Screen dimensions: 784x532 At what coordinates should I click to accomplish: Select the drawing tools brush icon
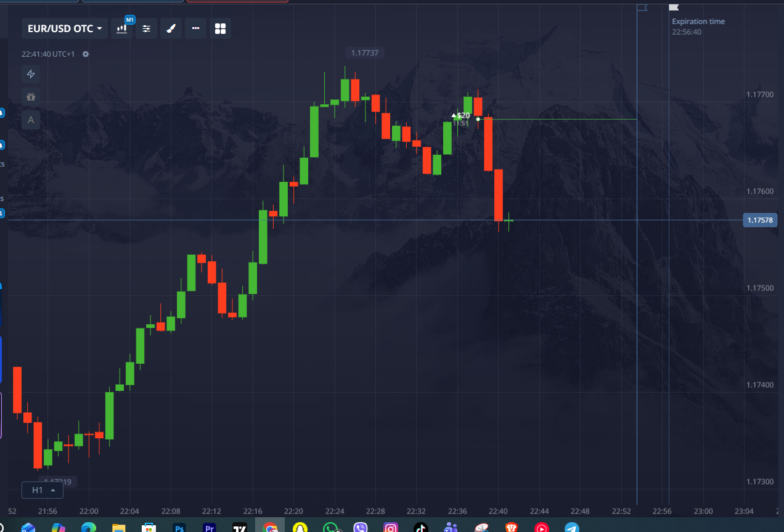[171, 28]
